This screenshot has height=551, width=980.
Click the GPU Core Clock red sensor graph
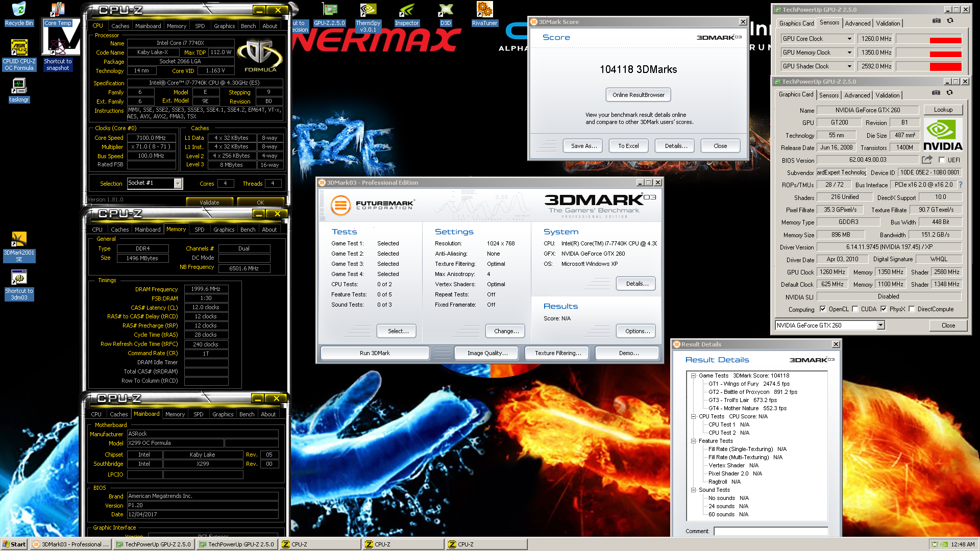(929, 39)
